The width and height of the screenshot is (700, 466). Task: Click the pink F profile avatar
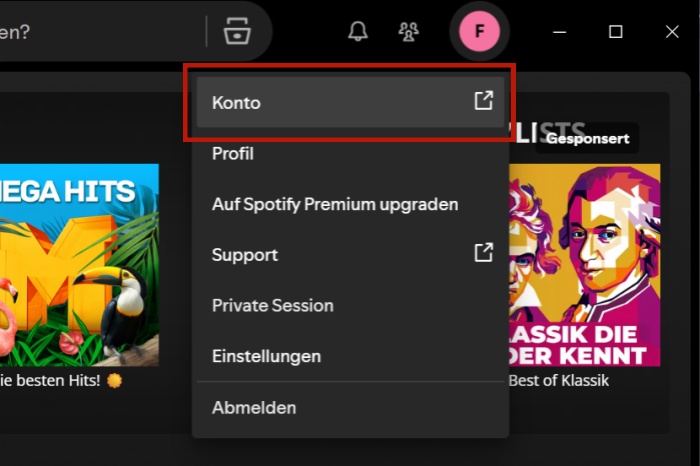click(x=479, y=31)
